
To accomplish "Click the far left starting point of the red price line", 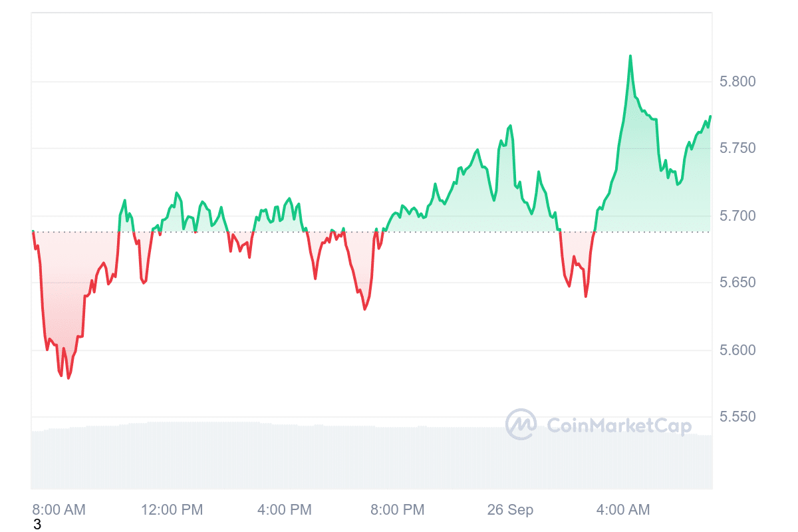I will pos(33,231).
